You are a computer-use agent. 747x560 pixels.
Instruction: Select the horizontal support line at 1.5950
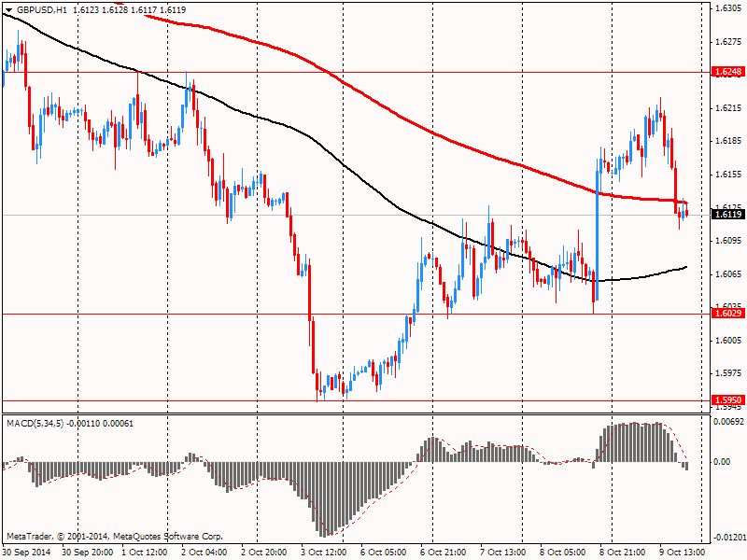[357, 401]
